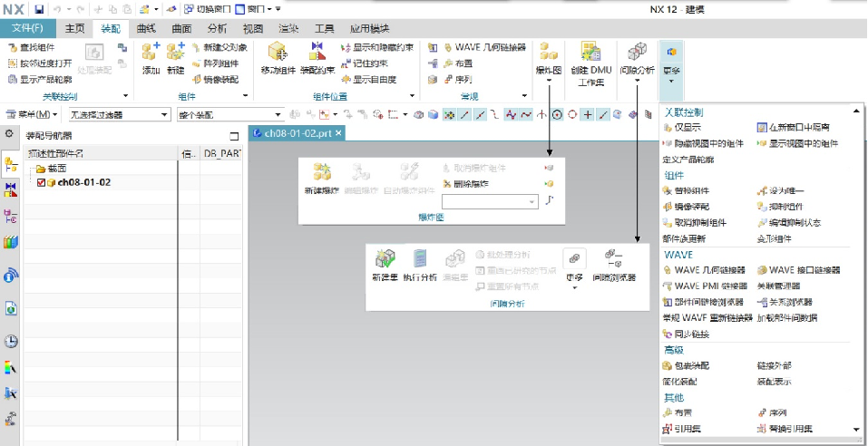
Task: Click 部件族更新 in the More menu
Action: click(x=684, y=239)
